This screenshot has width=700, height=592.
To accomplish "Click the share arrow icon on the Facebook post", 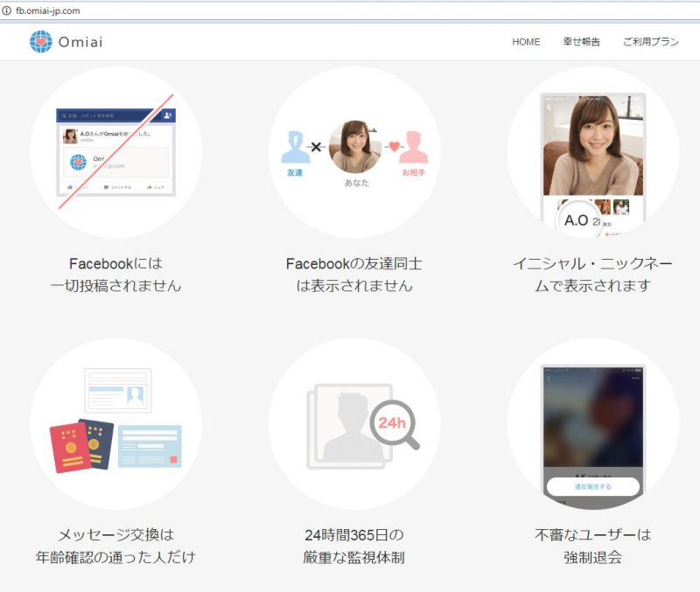I will [150, 187].
